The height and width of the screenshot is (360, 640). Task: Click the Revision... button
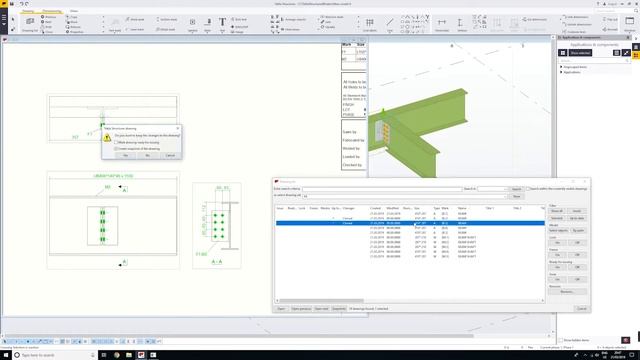(567, 292)
